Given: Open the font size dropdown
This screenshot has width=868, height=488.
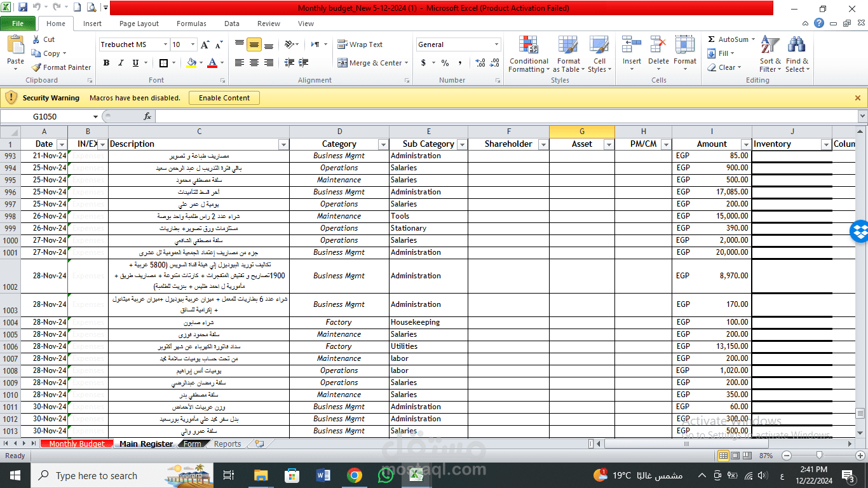Looking at the screenshot, I should pyautogui.click(x=193, y=44).
